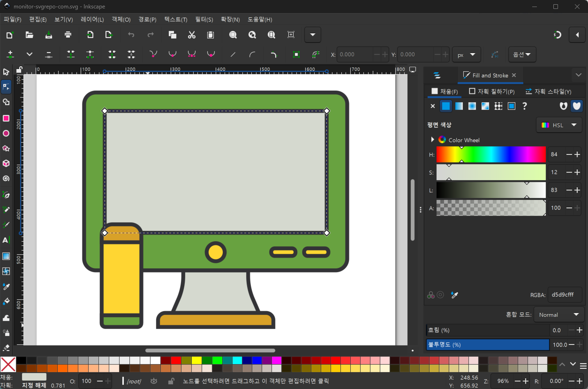Open the 파일(F) menu
The height and width of the screenshot is (389, 588).
click(x=13, y=20)
